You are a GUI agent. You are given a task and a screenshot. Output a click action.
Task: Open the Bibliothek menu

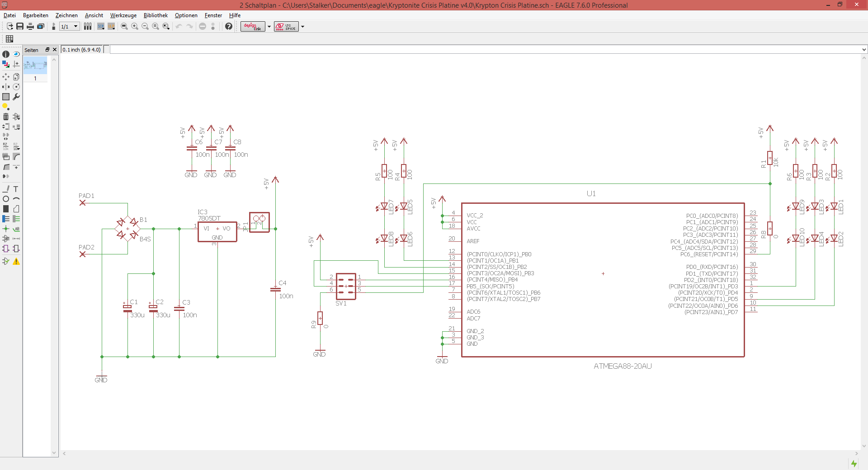click(x=156, y=15)
